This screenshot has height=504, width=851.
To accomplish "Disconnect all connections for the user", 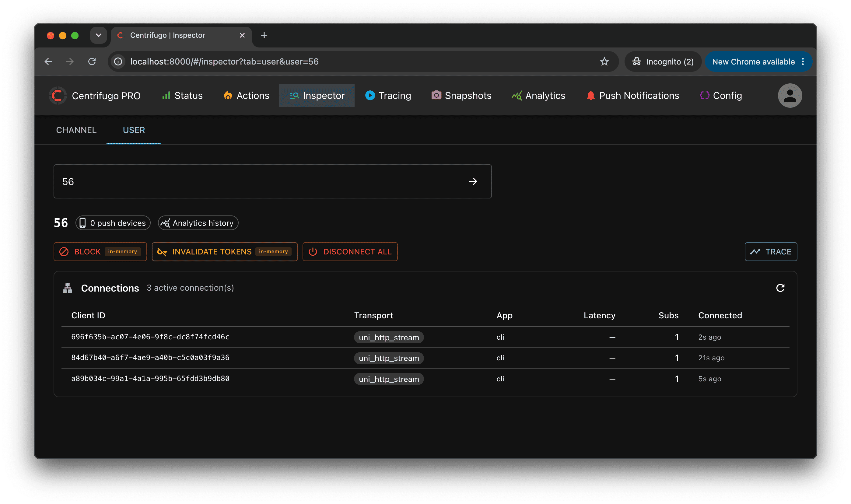I will coord(350,252).
